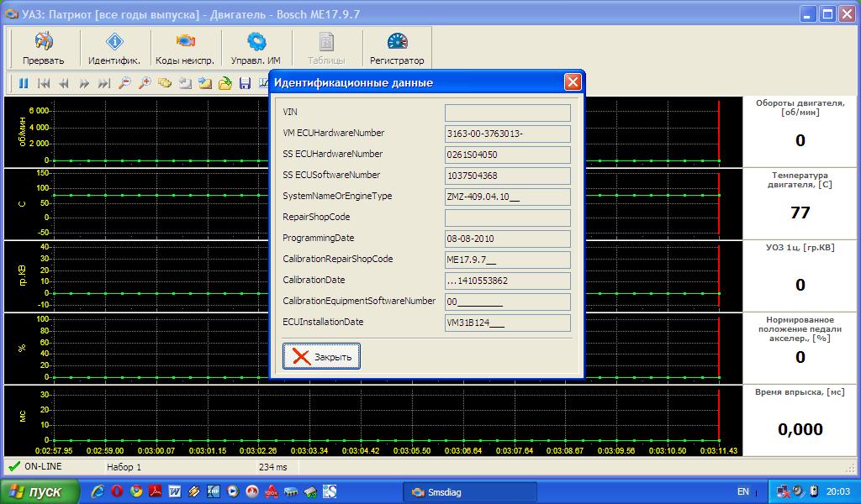Click the ECUInstallationDate field VM31B124
This screenshot has width=861, height=504.
[507, 323]
